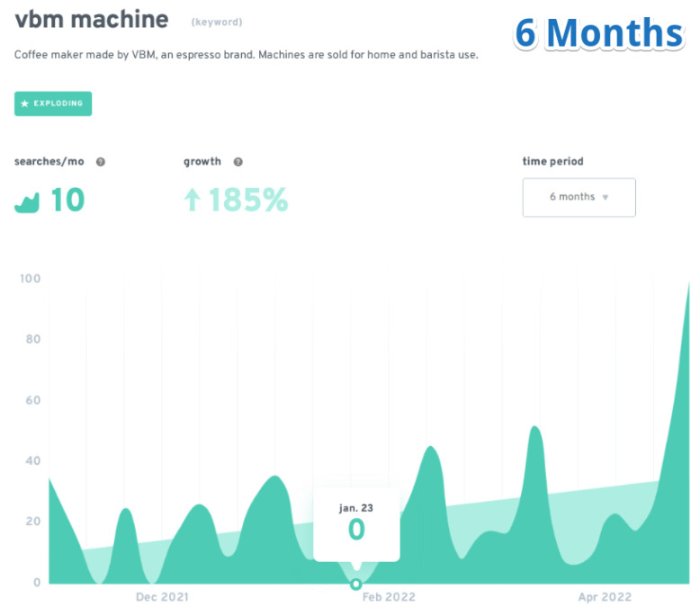Viewport: 691px width, 616px height.
Task: Click the large blue 6 Months heading
Action: [x=598, y=33]
